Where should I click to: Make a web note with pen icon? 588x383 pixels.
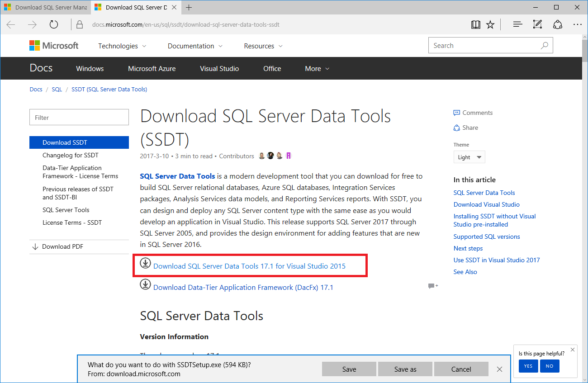click(x=537, y=24)
